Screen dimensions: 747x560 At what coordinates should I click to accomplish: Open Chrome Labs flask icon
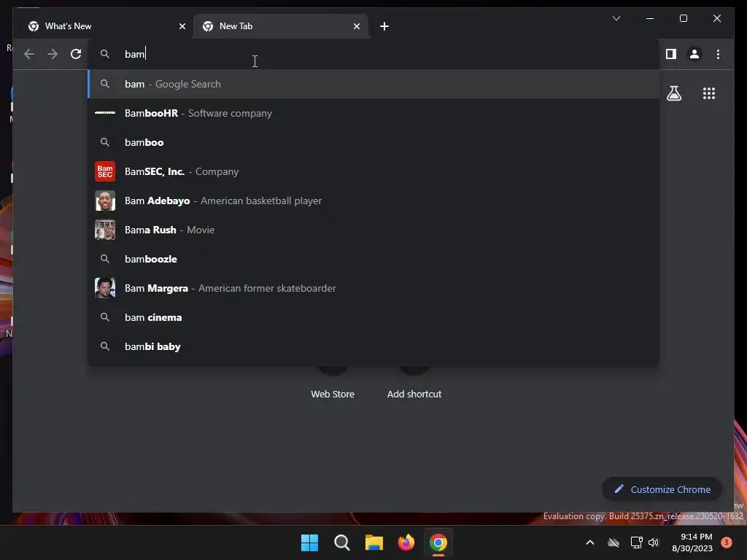pos(673,93)
